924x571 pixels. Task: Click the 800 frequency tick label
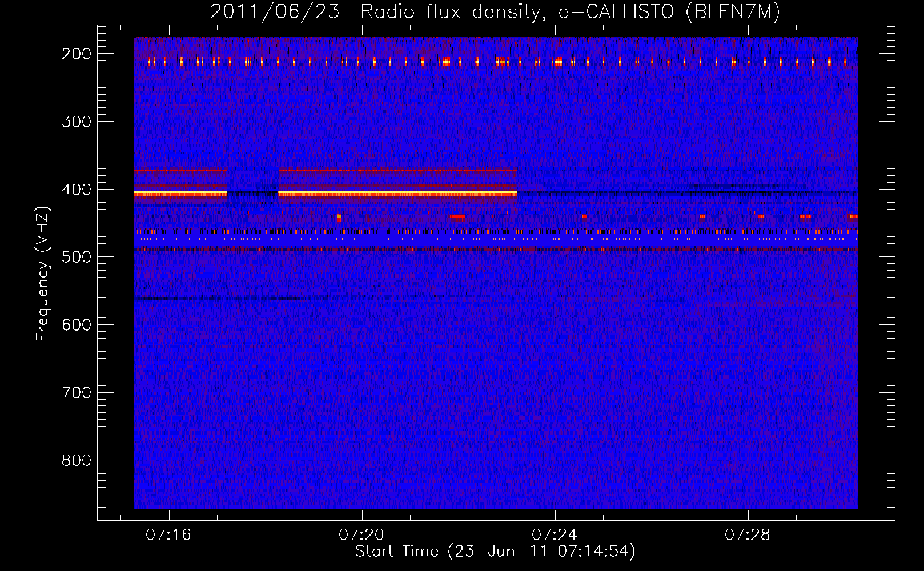click(77, 460)
